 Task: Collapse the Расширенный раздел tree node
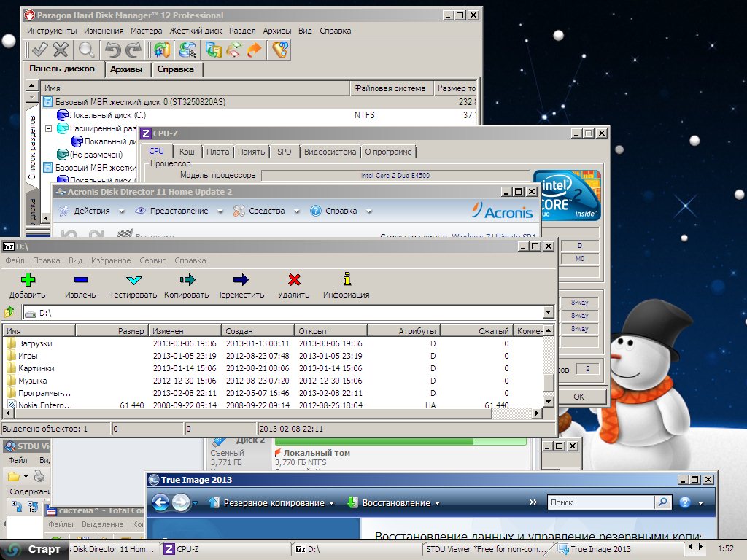point(49,128)
